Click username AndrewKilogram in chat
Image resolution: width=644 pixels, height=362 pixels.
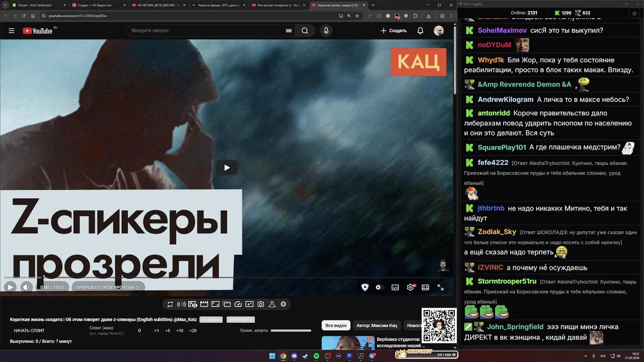coord(506,100)
